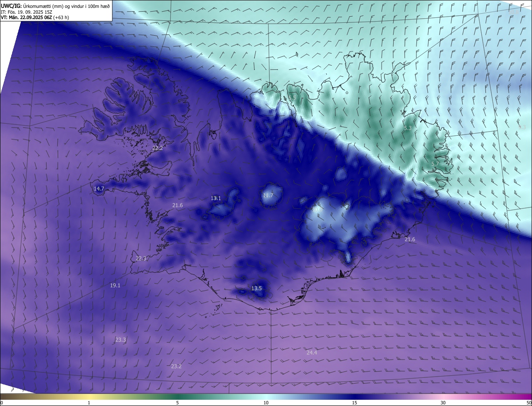Click the map value 11.7
Image resolution: width=532 pixels, height=406 pixels.
point(268,195)
